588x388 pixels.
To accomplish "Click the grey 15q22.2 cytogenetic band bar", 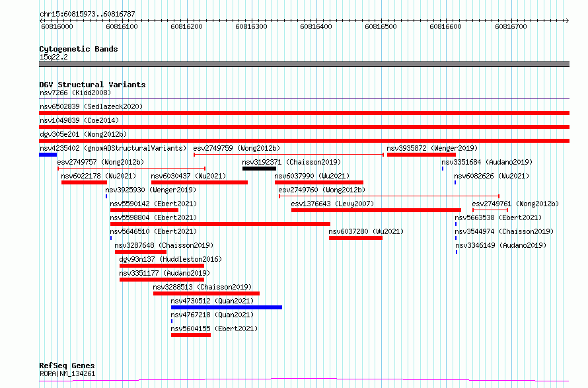I will [x=304, y=64].
